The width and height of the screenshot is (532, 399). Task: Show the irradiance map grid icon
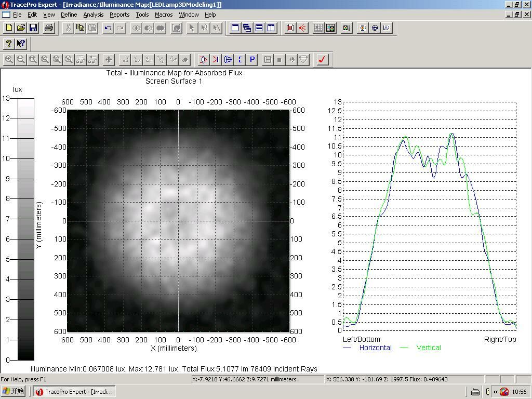point(318,28)
